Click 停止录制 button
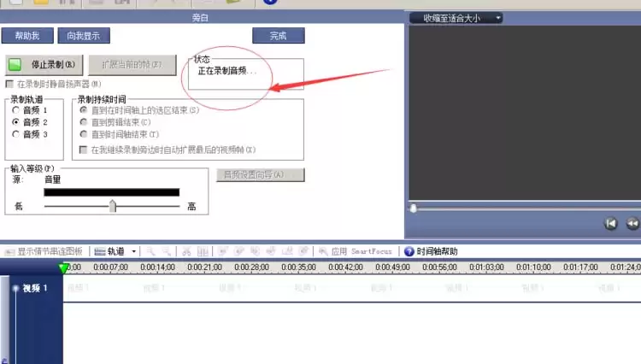This screenshot has height=364, width=641. tap(44, 65)
